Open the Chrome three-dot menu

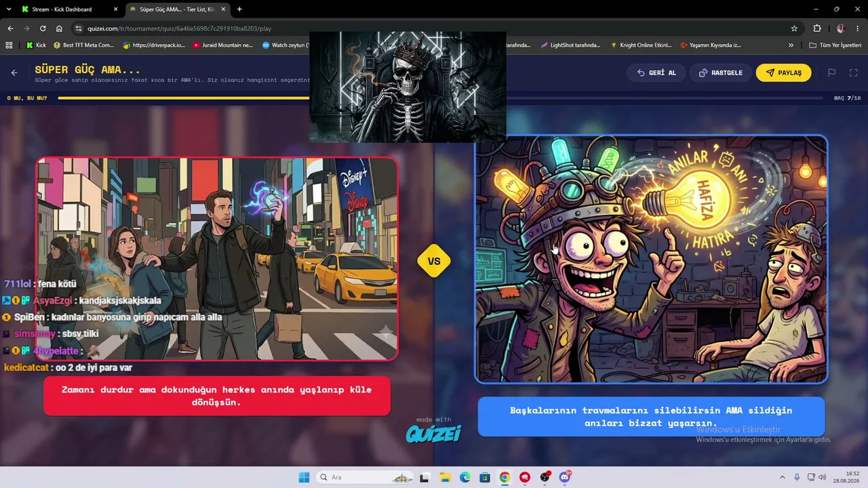pos(858,28)
